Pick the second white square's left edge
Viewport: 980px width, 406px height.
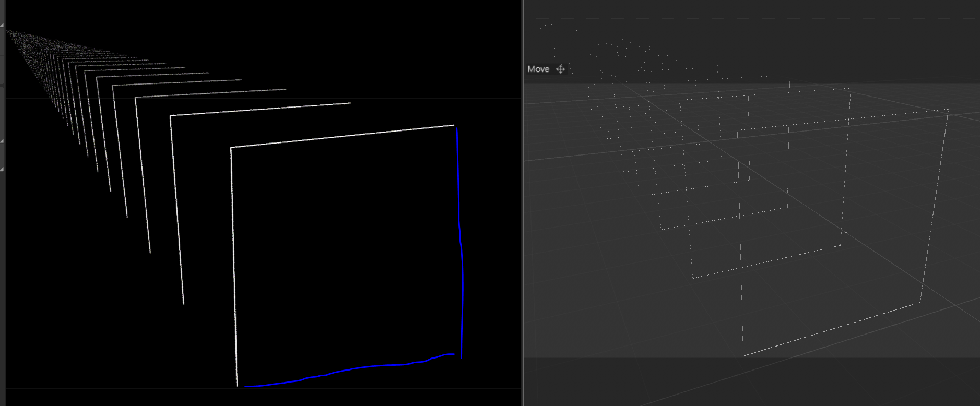(176, 209)
